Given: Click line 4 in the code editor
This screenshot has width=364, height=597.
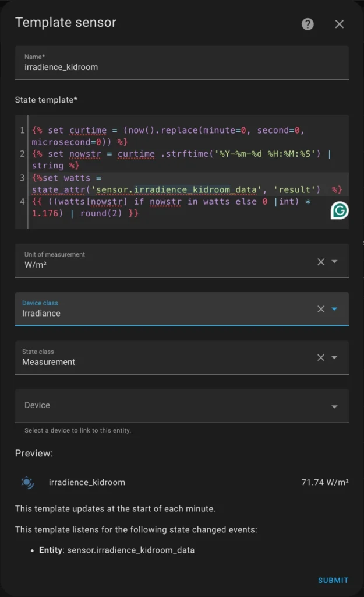Looking at the screenshot, I should pos(171,207).
